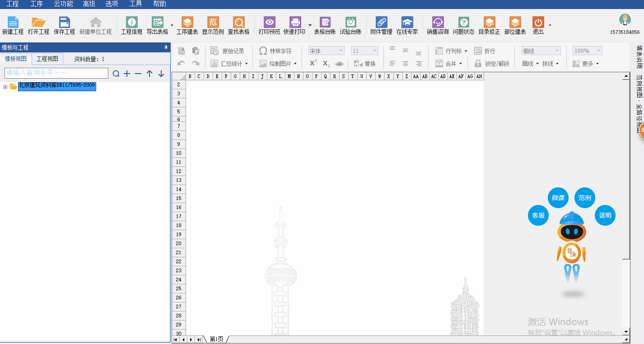Click the 查找表格 search table icon
Image resolution: width=644 pixels, height=344 pixels.
238,25
